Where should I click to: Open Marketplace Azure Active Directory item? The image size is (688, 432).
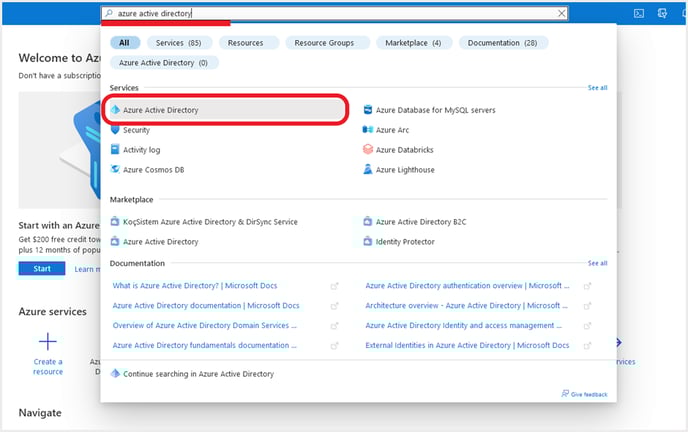click(x=161, y=242)
